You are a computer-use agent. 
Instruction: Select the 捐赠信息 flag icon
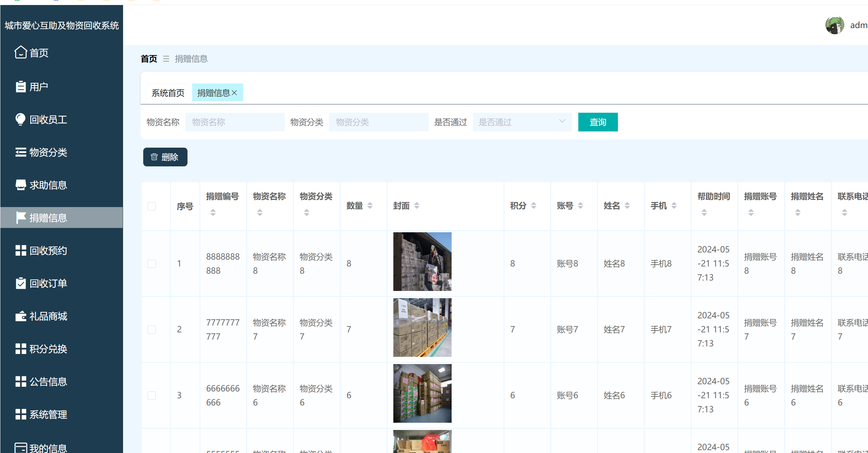pyautogui.click(x=21, y=217)
